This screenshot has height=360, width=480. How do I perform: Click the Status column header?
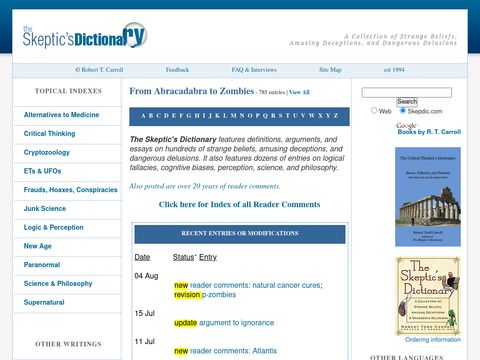coord(183,257)
